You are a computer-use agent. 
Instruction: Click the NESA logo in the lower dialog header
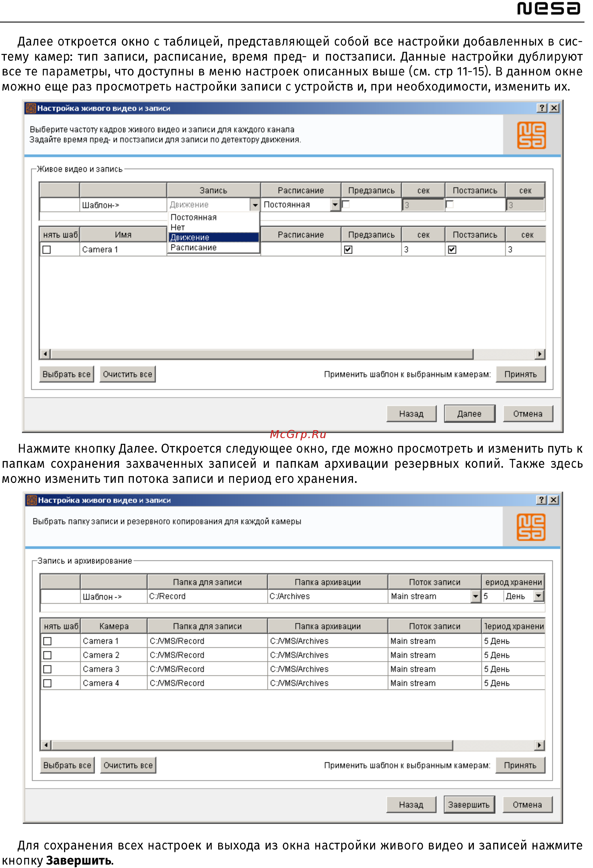531,527
